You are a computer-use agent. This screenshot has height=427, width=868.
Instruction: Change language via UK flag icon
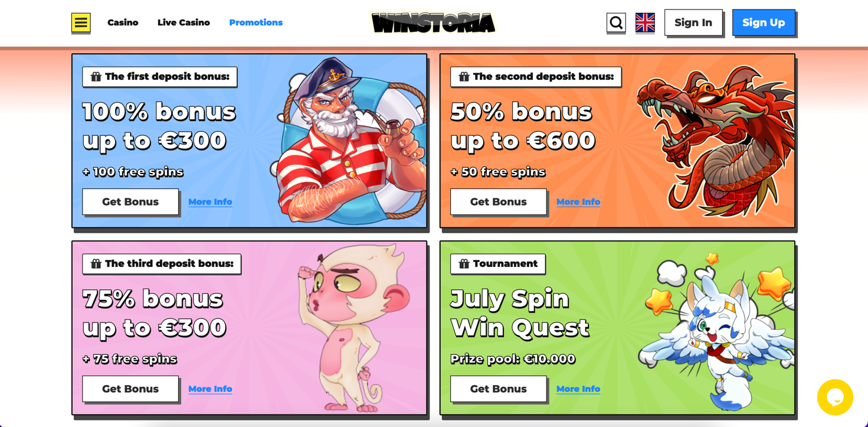645,22
